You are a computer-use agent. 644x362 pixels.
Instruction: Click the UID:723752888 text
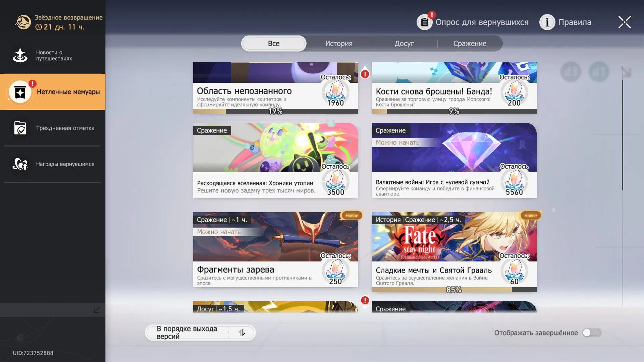click(33, 353)
